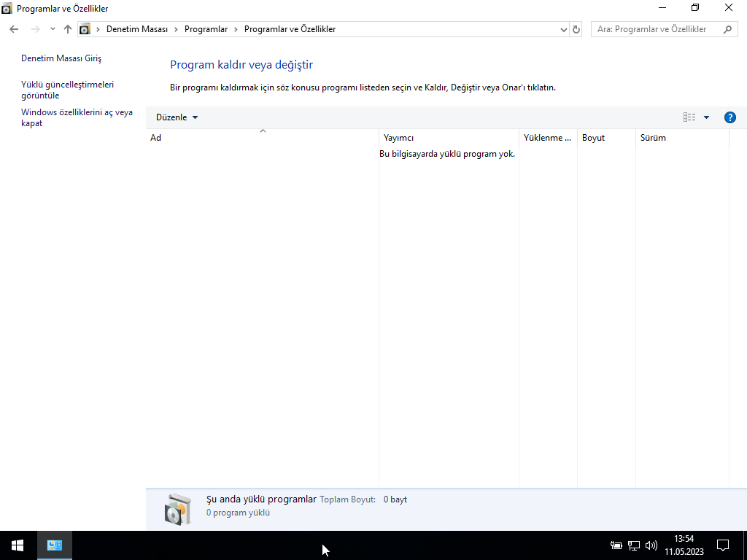The height and width of the screenshot is (560, 747).
Task: Click the power/battery tray icon
Action: pos(616,545)
